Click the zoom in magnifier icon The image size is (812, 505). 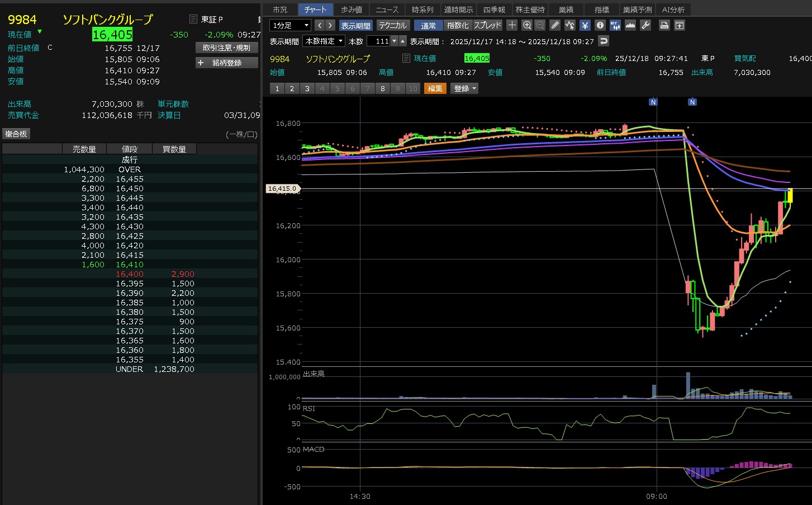point(526,25)
